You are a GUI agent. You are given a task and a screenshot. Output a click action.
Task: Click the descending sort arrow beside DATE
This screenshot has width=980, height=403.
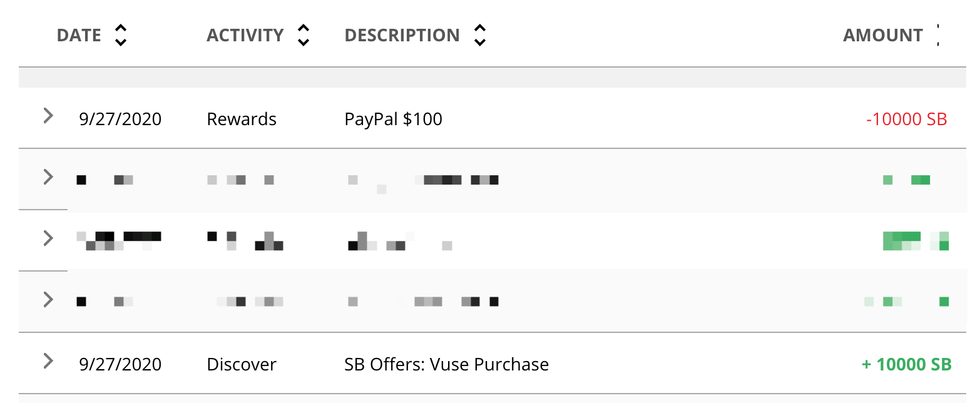(x=120, y=43)
